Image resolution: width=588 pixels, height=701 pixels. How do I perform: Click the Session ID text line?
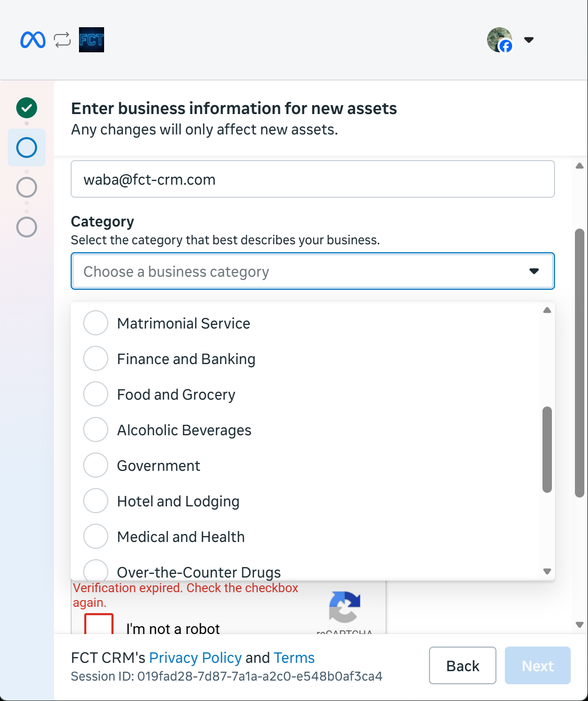pyautogui.click(x=227, y=676)
